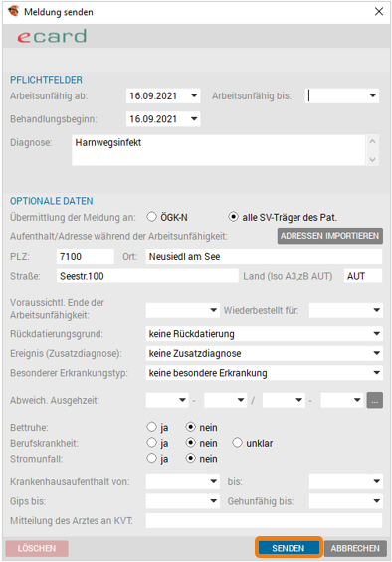392x562 pixels.
Task: Click the Land field containing AUT
Action: [363, 276]
